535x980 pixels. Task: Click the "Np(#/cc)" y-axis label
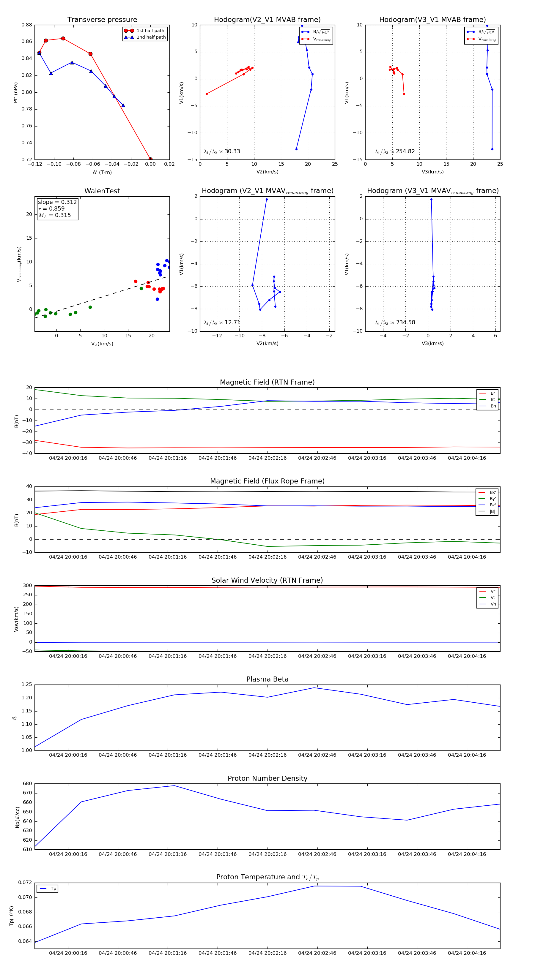click(x=17, y=817)
